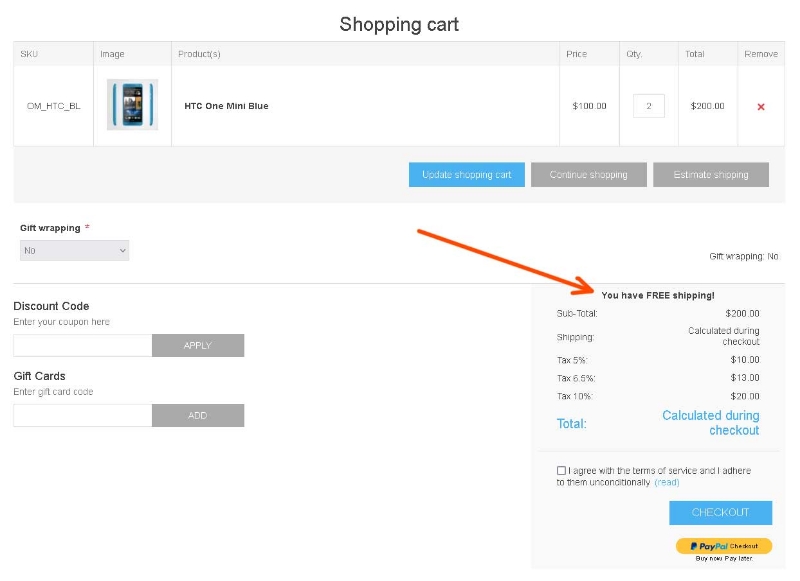Click the Sub-Total label
The height and width of the screenshot is (581, 800).
tap(577, 313)
